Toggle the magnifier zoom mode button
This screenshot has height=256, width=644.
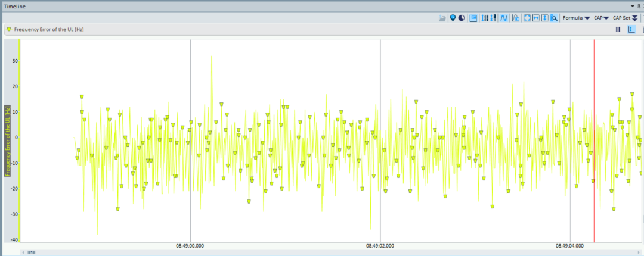click(x=554, y=18)
